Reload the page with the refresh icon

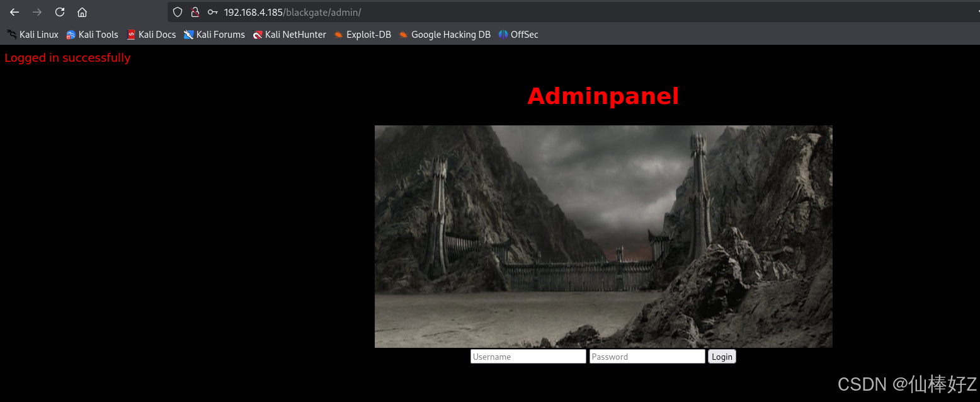click(x=60, y=12)
